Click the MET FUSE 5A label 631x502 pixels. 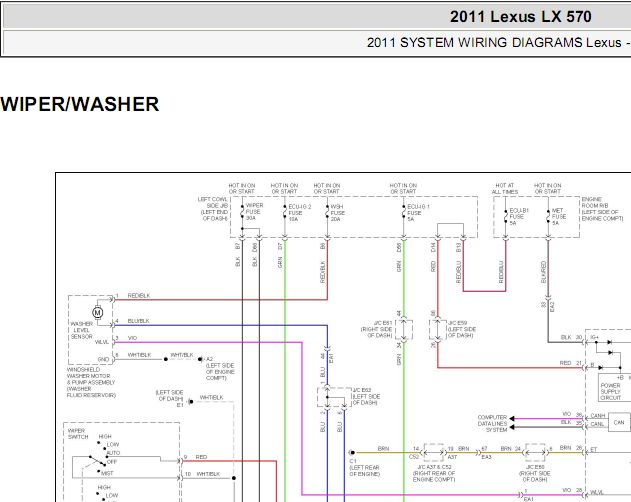pyautogui.click(x=558, y=217)
